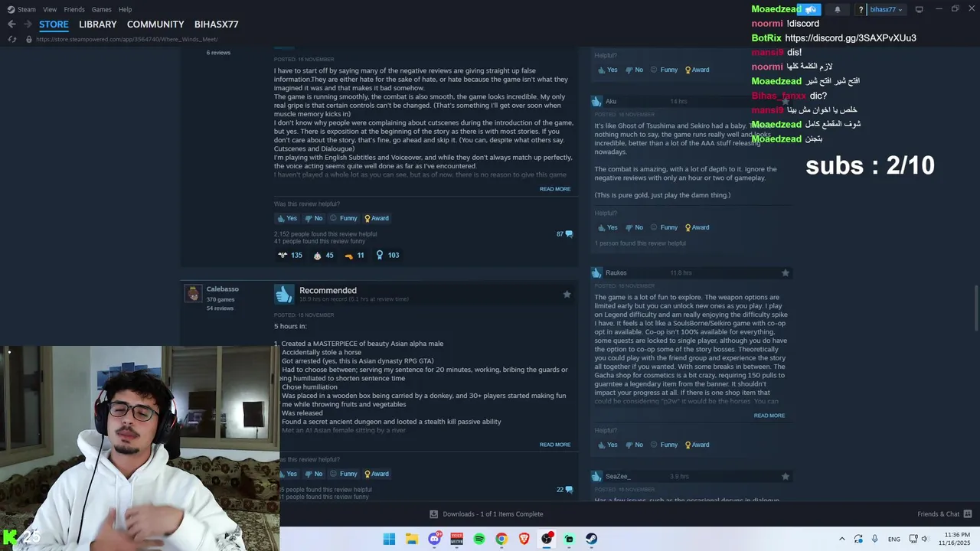The image size is (980, 551).
Task: Select the STORE tab
Action: point(54,24)
